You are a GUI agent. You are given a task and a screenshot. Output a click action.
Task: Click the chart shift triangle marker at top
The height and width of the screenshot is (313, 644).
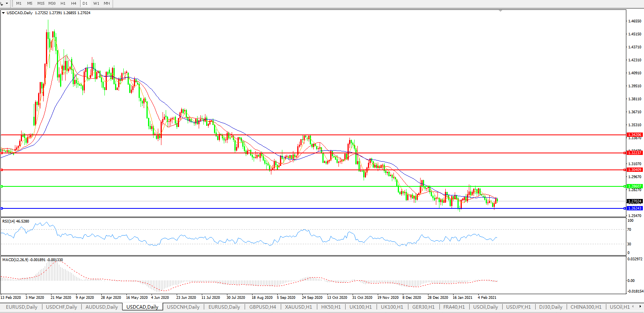tap(500, 11)
